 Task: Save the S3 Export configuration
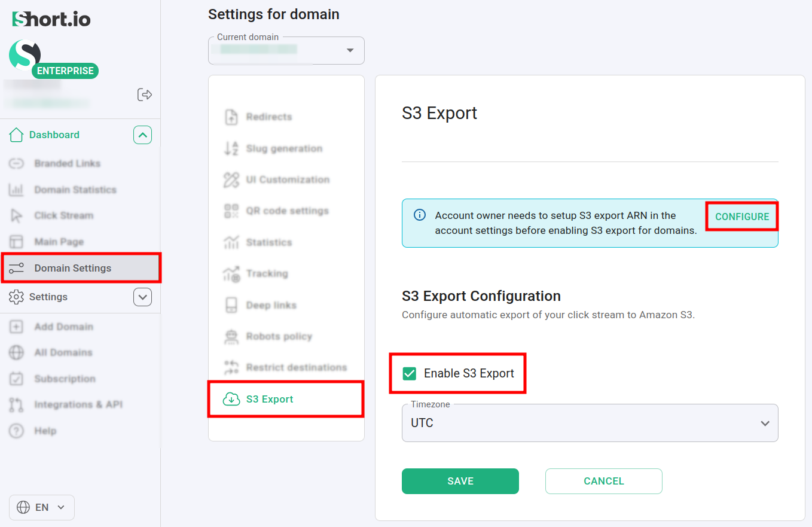pyautogui.click(x=460, y=481)
